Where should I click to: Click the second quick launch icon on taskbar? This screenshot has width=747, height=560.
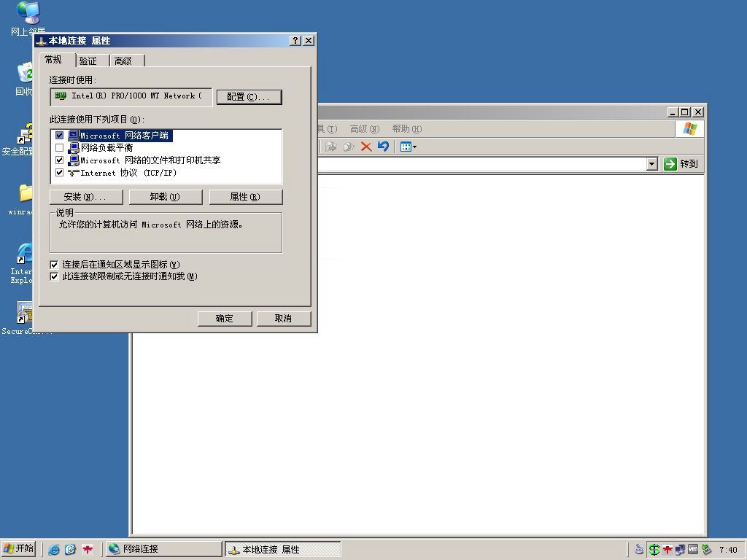71,550
